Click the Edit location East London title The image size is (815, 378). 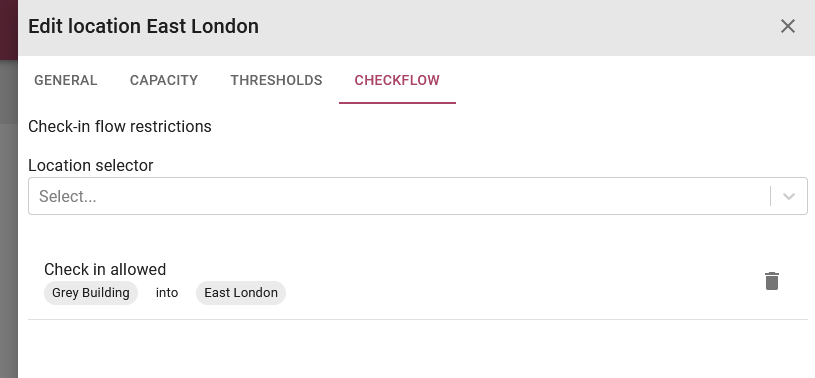tap(143, 26)
